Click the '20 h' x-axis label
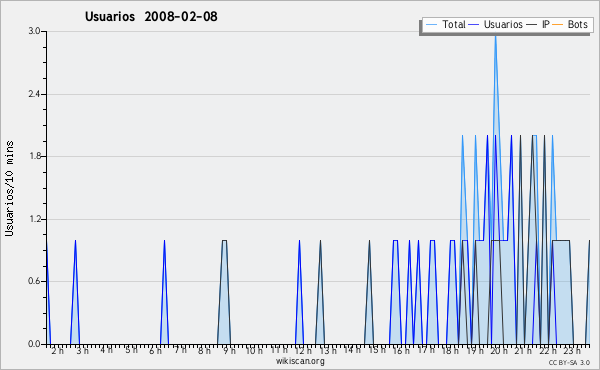Viewport: 600px width, 370px height. (x=499, y=351)
